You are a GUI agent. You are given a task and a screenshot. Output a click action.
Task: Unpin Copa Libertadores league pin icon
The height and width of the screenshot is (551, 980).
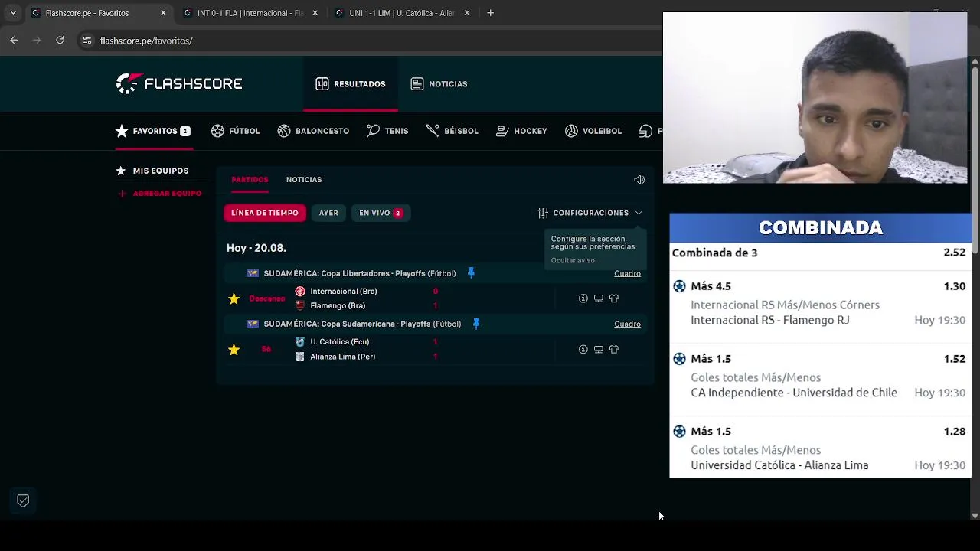tap(471, 273)
